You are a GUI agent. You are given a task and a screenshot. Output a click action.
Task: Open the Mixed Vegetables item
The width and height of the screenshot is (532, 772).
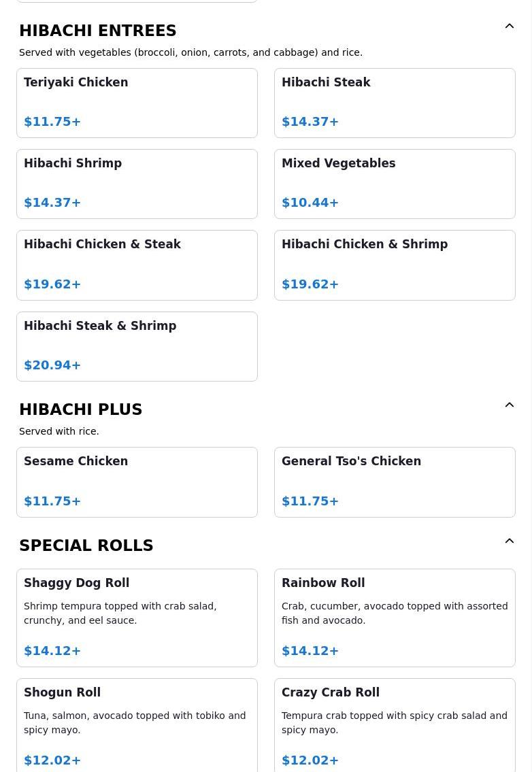(x=395, y=184)
